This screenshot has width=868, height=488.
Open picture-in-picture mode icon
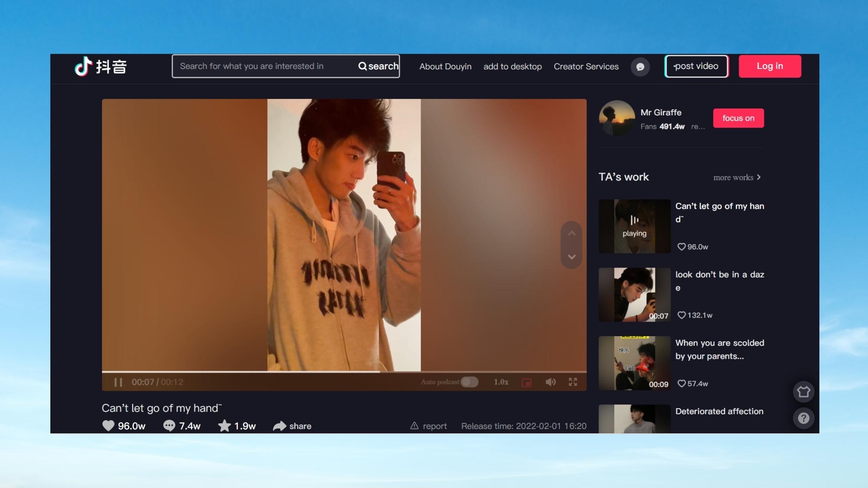526,382
